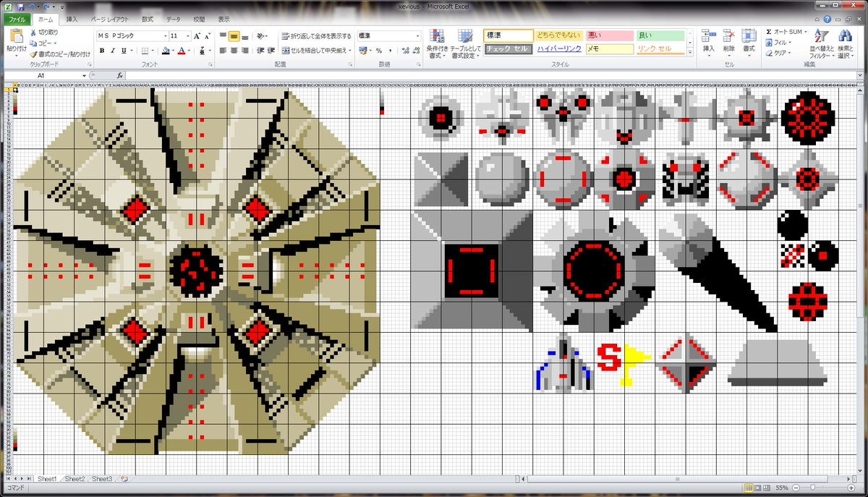
Task: Switch to the Data (データ) tab
Action: coord(174,20)
